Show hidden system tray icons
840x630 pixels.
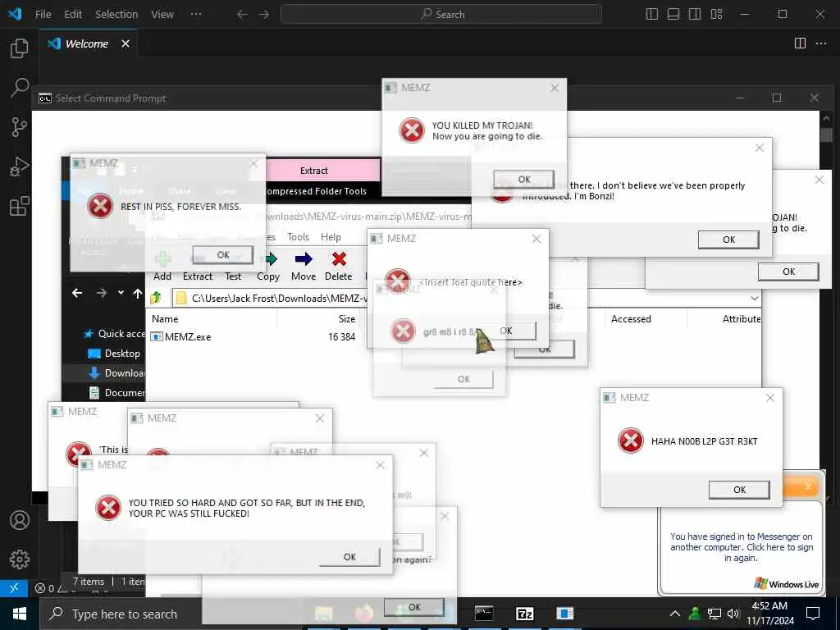[x=675, y=614]
